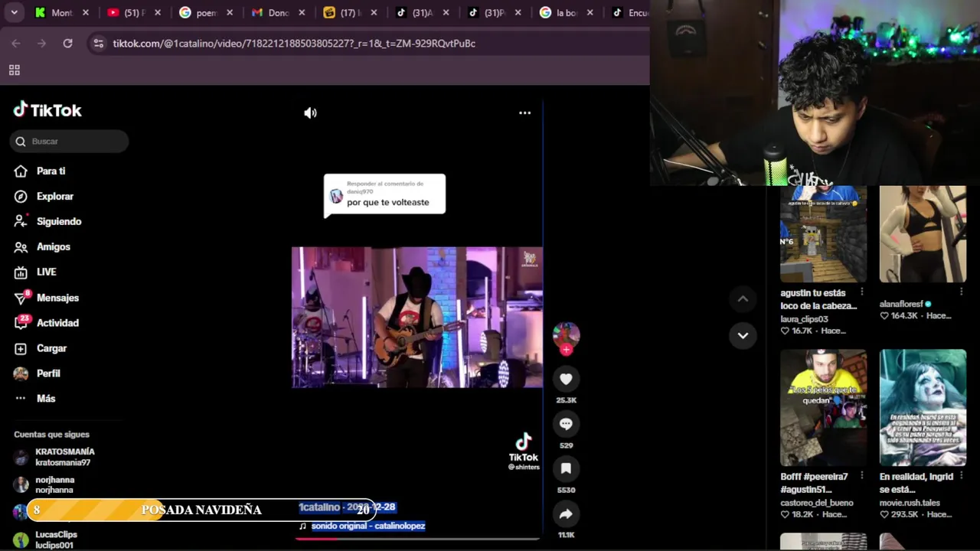Click the TikTok logo

(47, 110)
